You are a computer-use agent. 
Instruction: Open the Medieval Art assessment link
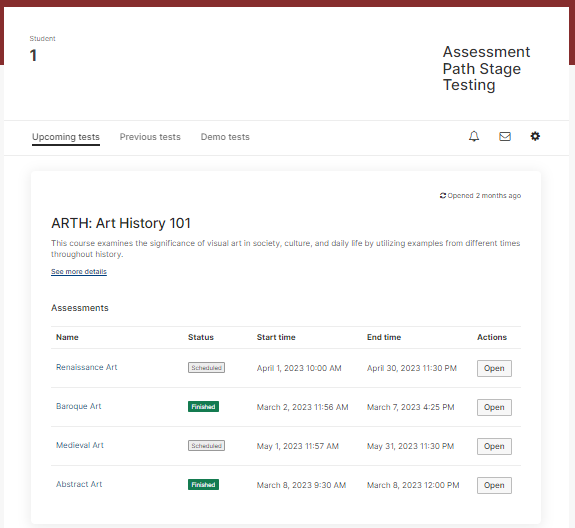point(80,445)
